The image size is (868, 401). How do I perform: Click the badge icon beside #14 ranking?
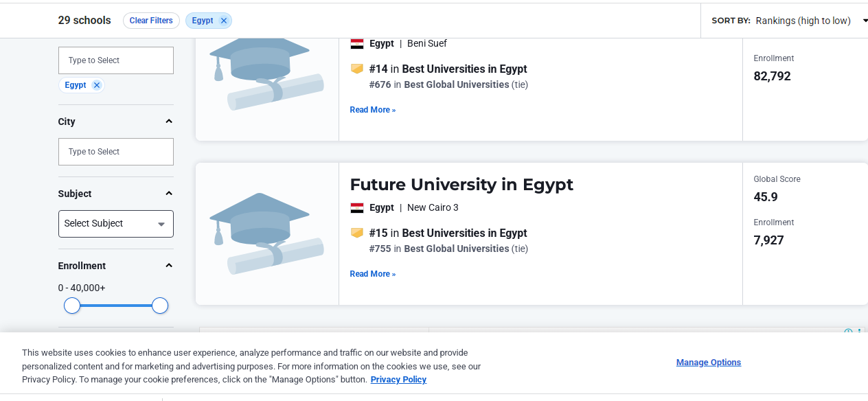coord(357,69)
